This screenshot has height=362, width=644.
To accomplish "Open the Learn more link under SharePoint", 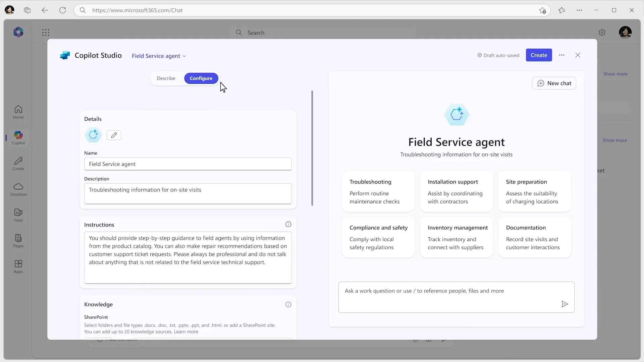I will point(185,331).
